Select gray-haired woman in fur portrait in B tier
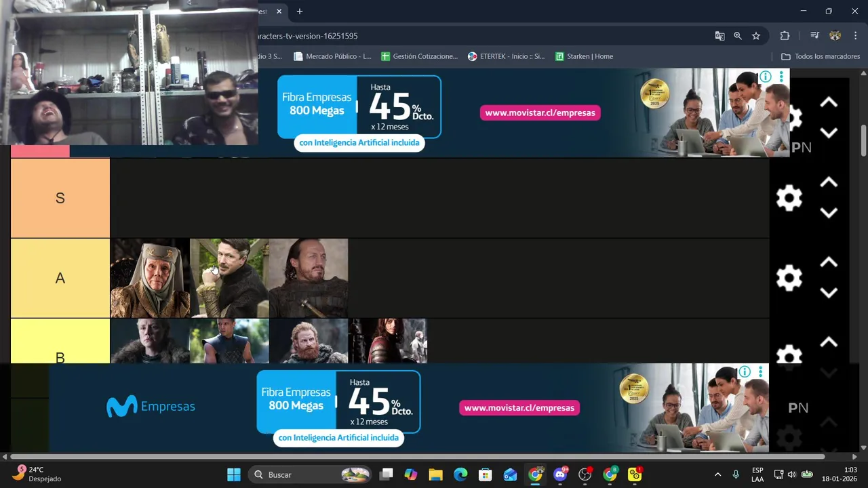The image size is (868, 488). [150, 341]
